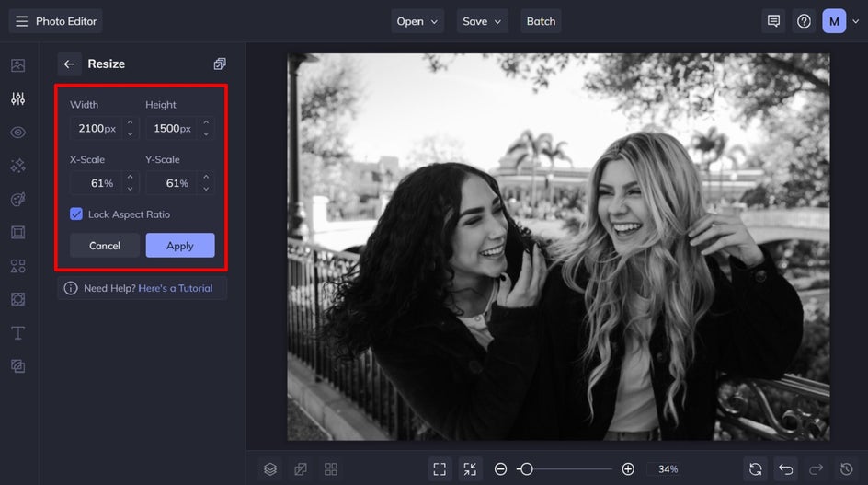Open the Image Manager sidebar icon
The height and width of the screenshot is (485, 868).
click(17, 65)
